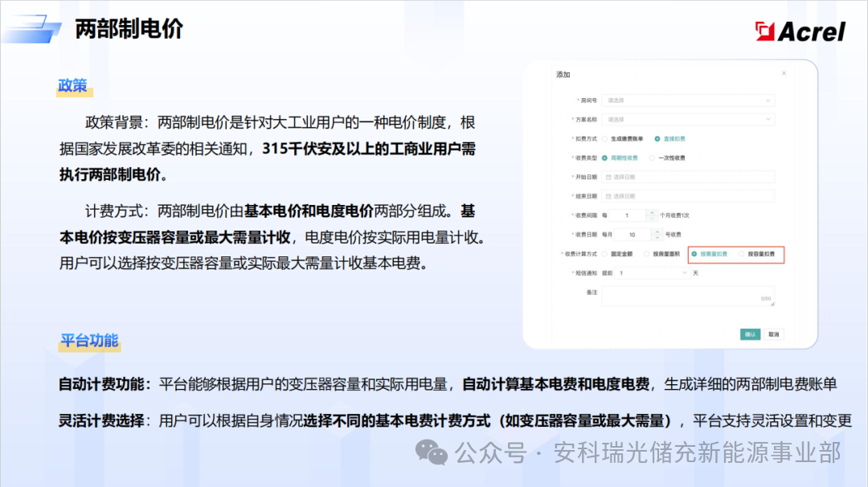This screenshot has height=487, width=868.
Task: Increase the 收费日期 day value
Action: [657, 232]
